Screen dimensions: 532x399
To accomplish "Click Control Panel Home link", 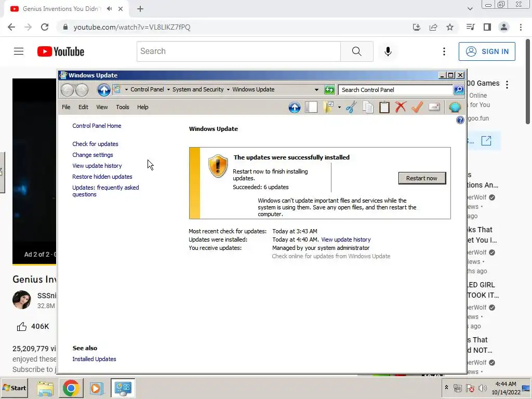I will (97, 126).
